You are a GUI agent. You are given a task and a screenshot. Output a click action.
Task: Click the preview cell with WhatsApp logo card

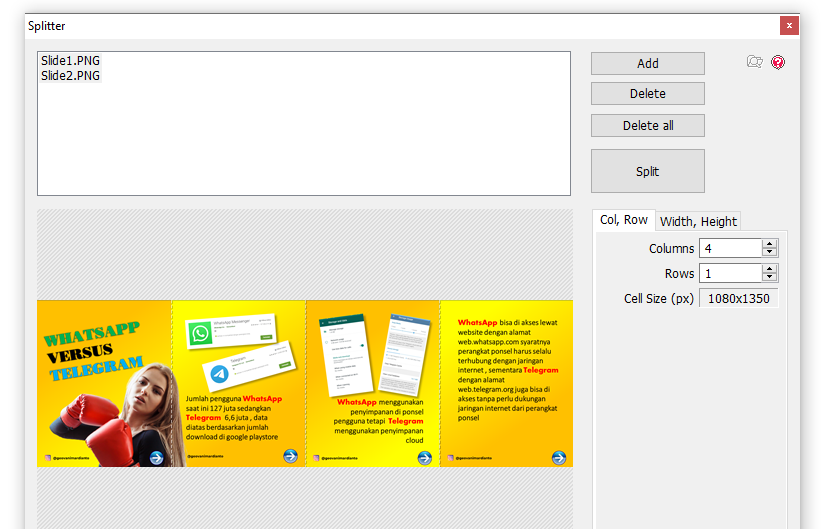click(239, 383)
